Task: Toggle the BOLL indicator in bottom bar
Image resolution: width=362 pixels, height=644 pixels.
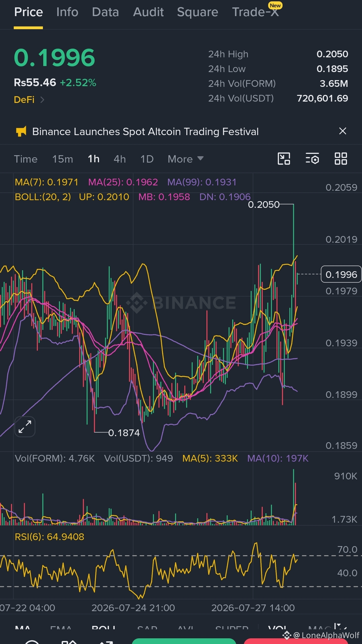Action: click(104, 628)
